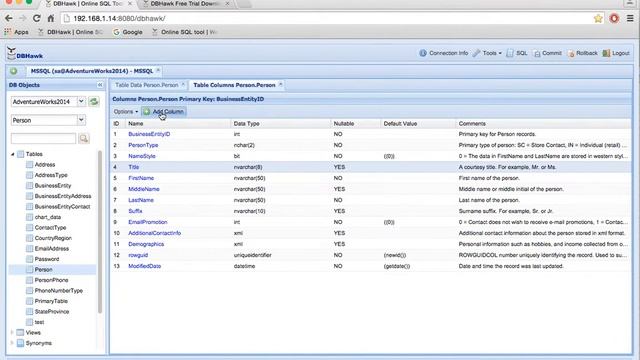Screen dimensions: 640x360
Task: Select CountryRegion table in tree
Action: pyautogui.click(x=53, y=238)
